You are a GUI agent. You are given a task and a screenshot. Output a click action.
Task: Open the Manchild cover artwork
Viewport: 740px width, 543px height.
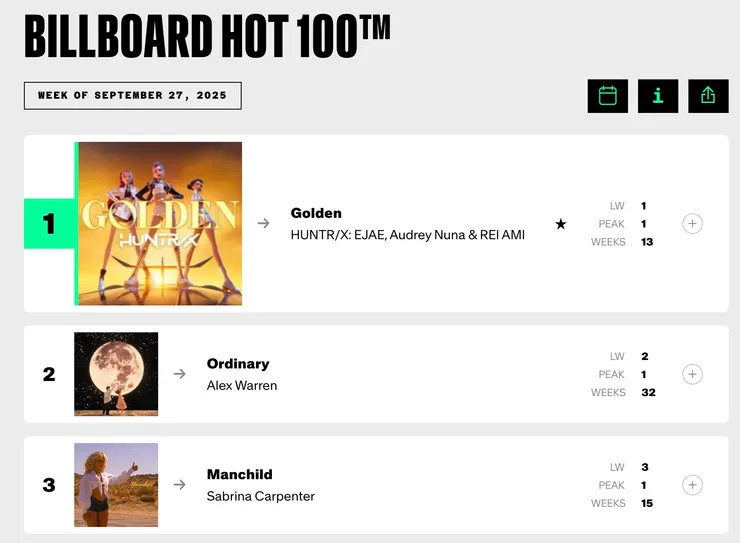(116, 485)
